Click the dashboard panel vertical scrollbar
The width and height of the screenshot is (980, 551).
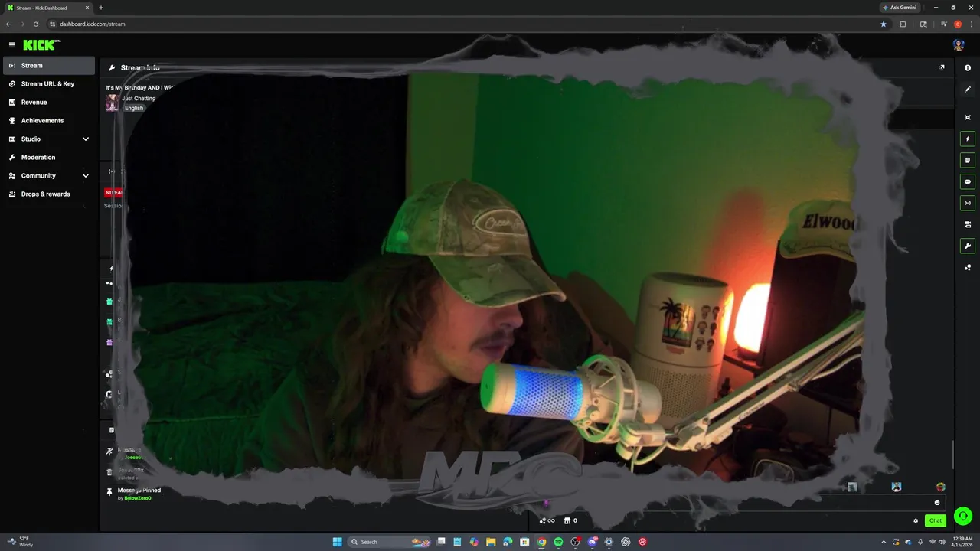953,455
